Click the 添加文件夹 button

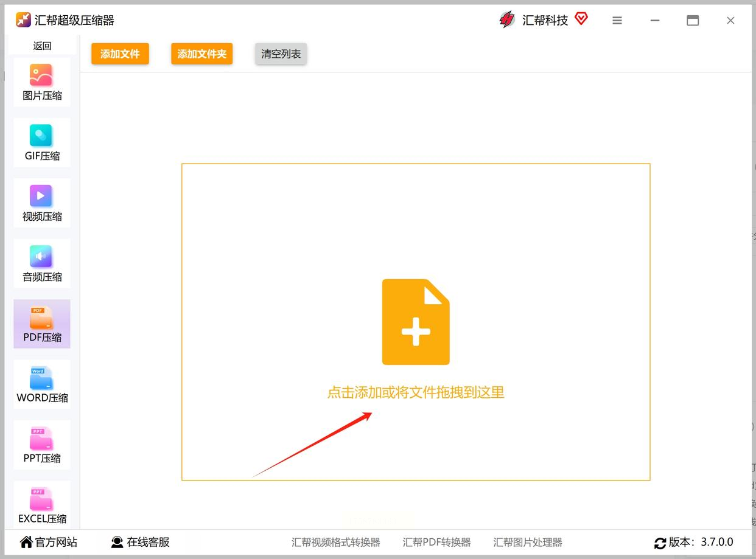[201, 54]
